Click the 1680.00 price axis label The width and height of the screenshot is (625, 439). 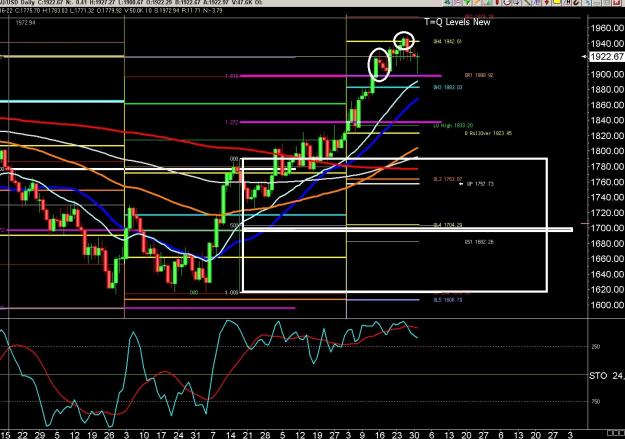point(607,243)
